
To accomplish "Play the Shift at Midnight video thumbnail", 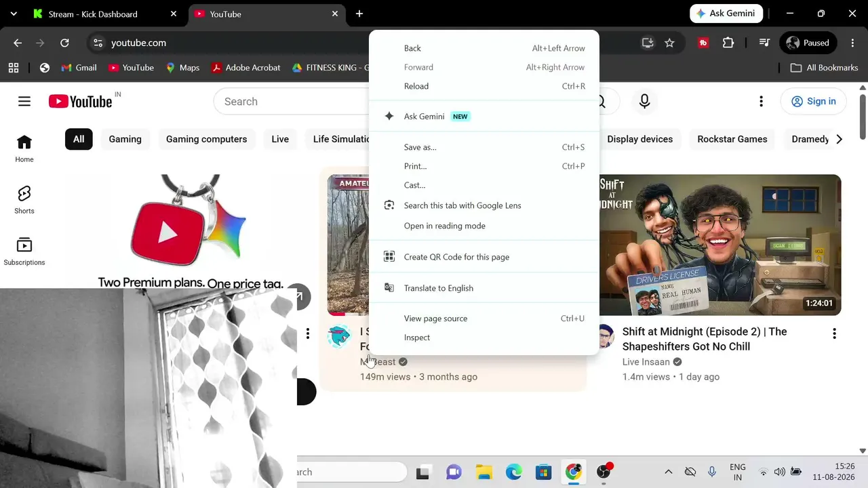I will tap(720, 245).
